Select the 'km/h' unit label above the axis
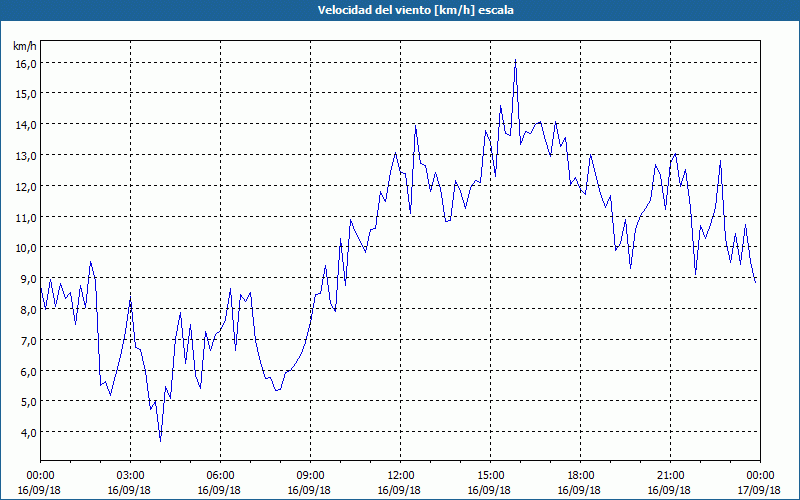800x500 pixels. pyautogui.click(x=24, y=46)
